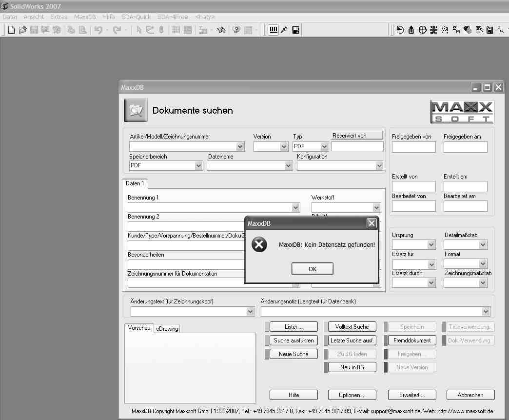The width and height of the screenshot is (509, 420).
Task: Open the MaxxDB menu
Action: (85, 17)
